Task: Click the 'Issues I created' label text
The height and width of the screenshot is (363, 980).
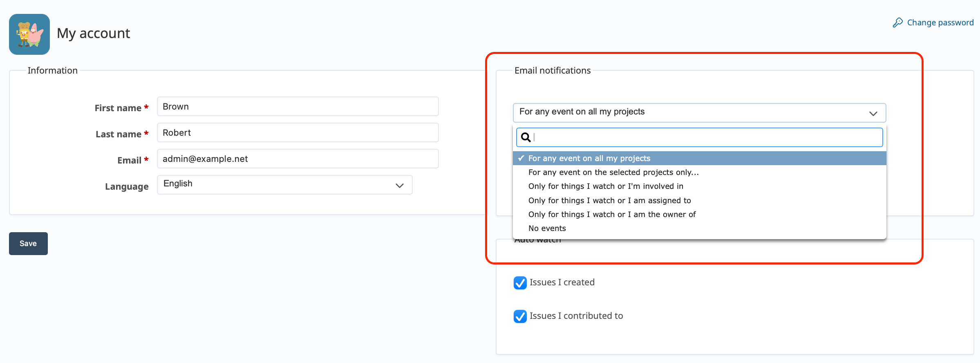Action: point(562,282)
